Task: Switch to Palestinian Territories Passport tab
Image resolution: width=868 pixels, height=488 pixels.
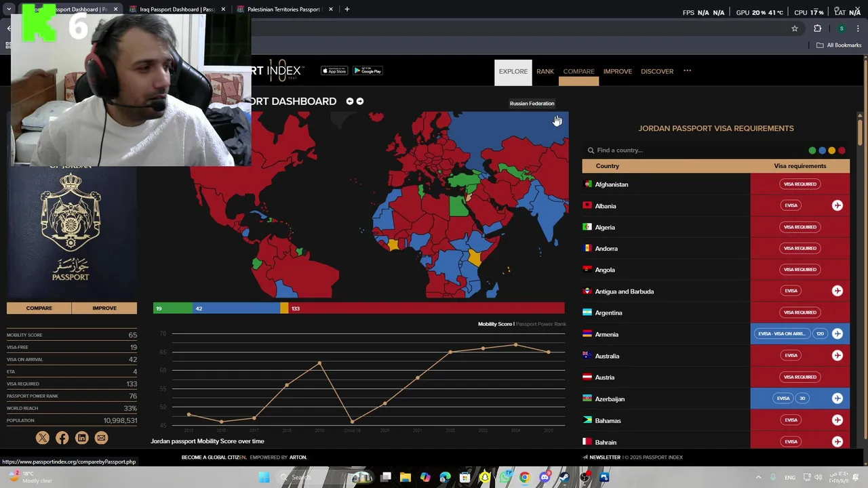Action: 285,9
